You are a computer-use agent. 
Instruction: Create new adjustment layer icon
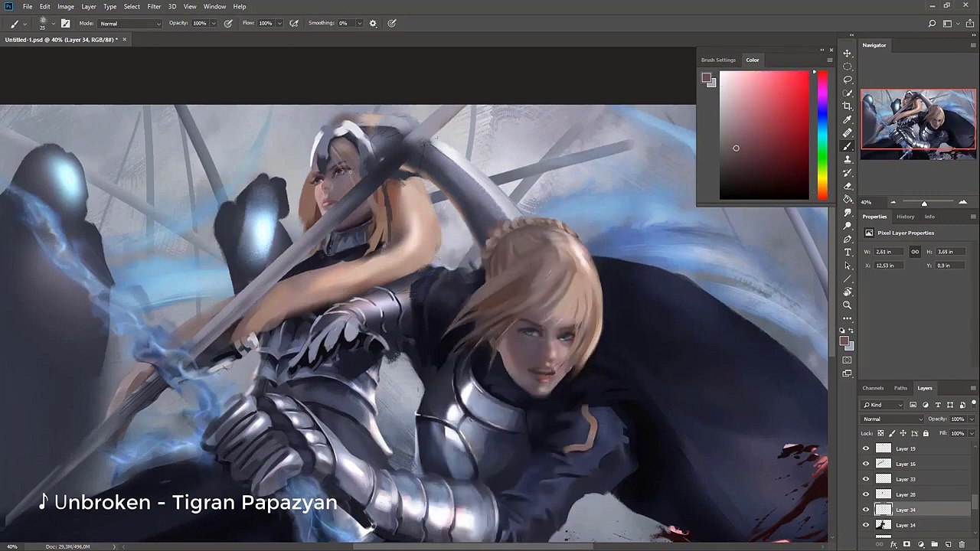920,544
